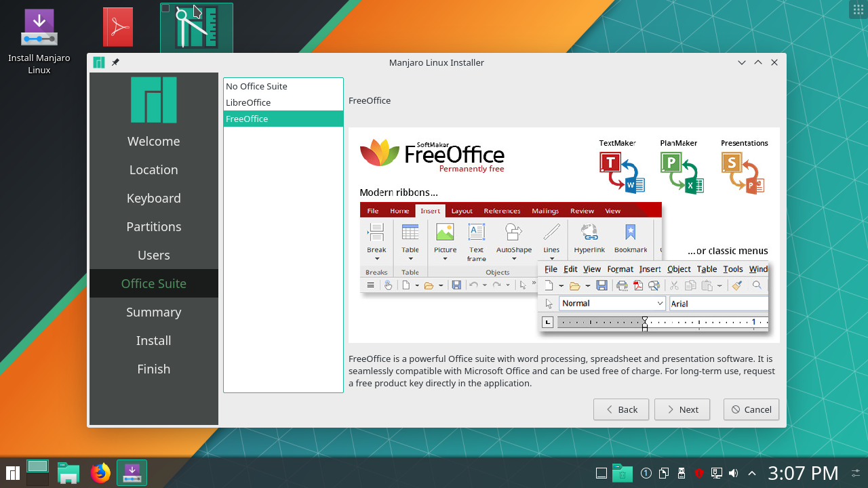
Task: Open the Manjaro application launcher menu
Action: (12, 472)
